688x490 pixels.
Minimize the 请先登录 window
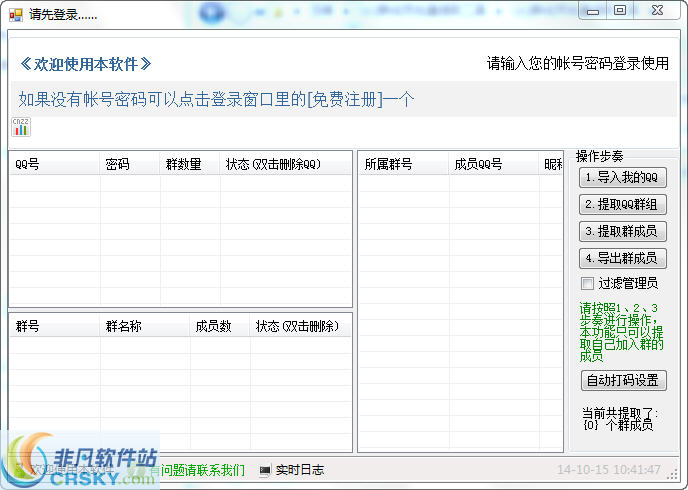[x=593, y=11]
